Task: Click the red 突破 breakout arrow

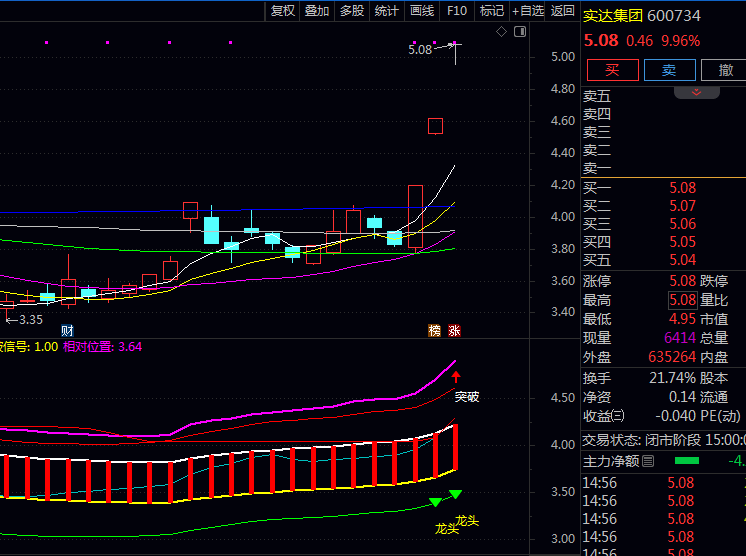Action: tap(456, 377)
